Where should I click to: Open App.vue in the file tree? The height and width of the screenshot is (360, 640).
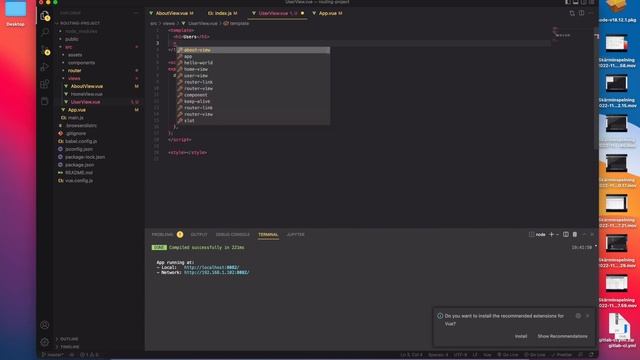coord(77,110)
